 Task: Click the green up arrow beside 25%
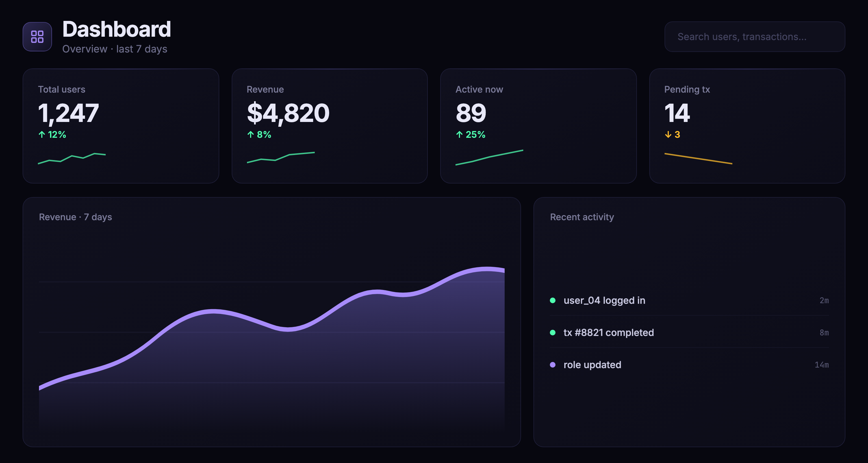point(459,135)
